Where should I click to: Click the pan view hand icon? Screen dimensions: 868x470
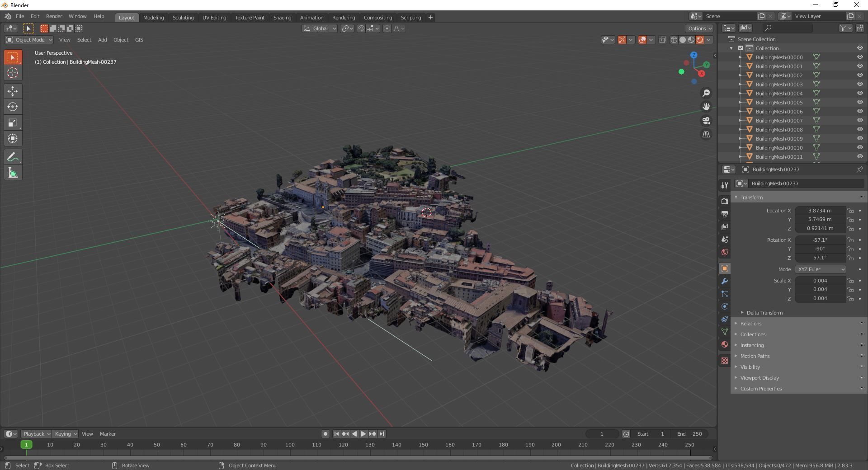point(706,107)
